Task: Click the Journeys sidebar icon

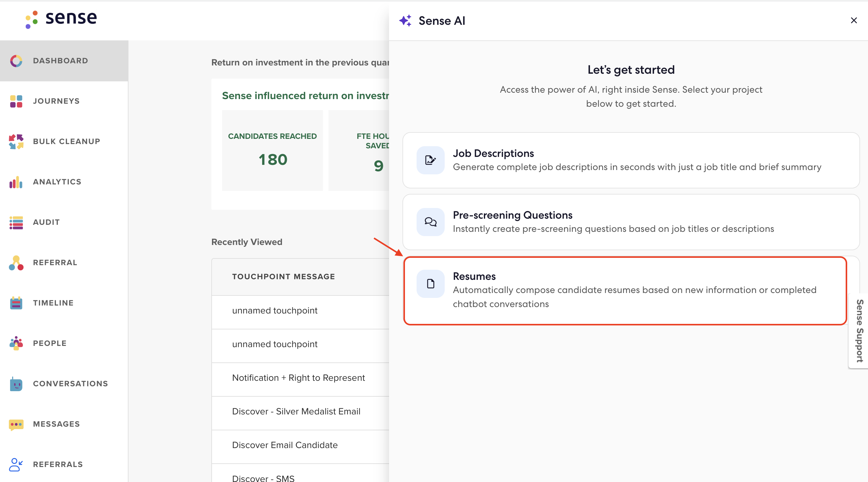Action: coord(16,101)
